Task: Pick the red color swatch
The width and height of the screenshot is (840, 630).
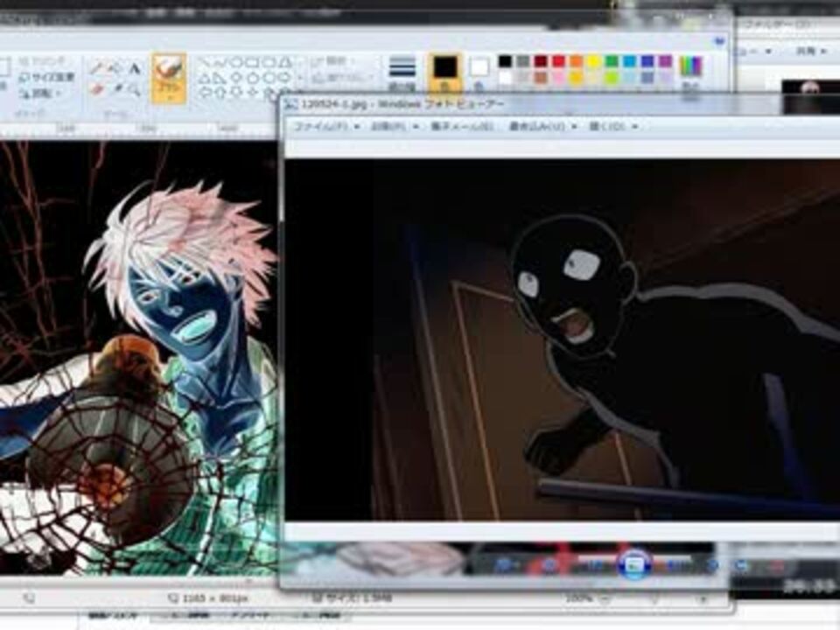Action: (558, 61)
